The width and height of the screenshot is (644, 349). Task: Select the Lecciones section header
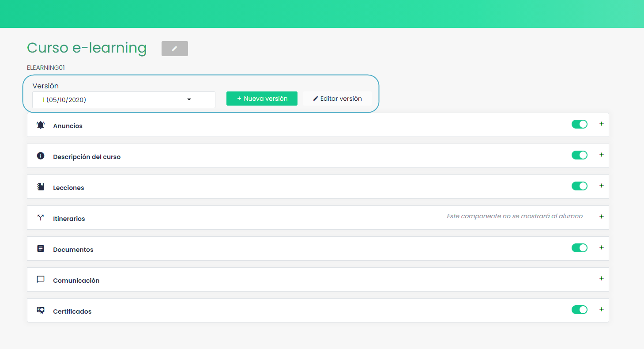coord(68,188)
